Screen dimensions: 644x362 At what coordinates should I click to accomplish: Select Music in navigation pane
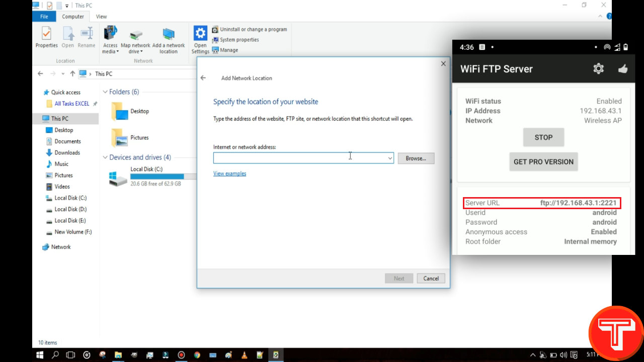(x=61, y=164)
